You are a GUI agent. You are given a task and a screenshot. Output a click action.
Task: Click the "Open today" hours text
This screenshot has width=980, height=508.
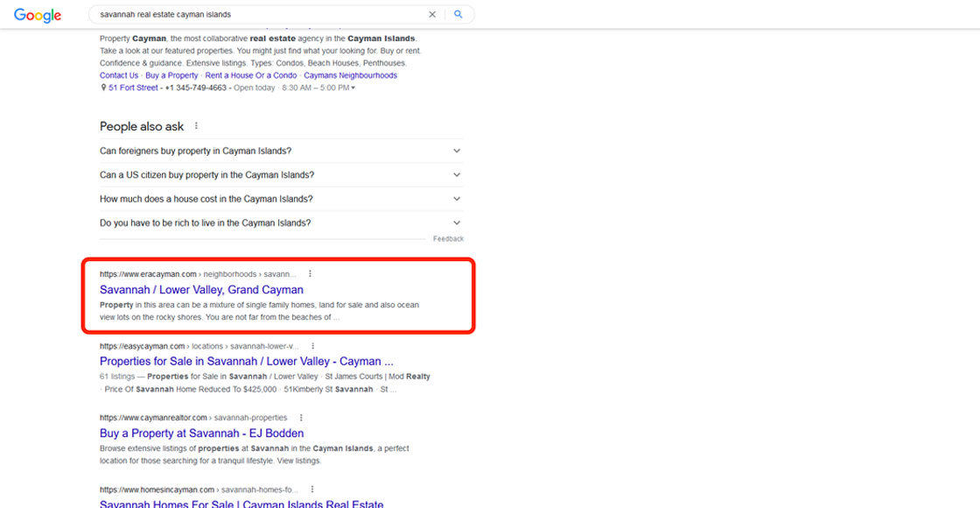tap(255, 88)
